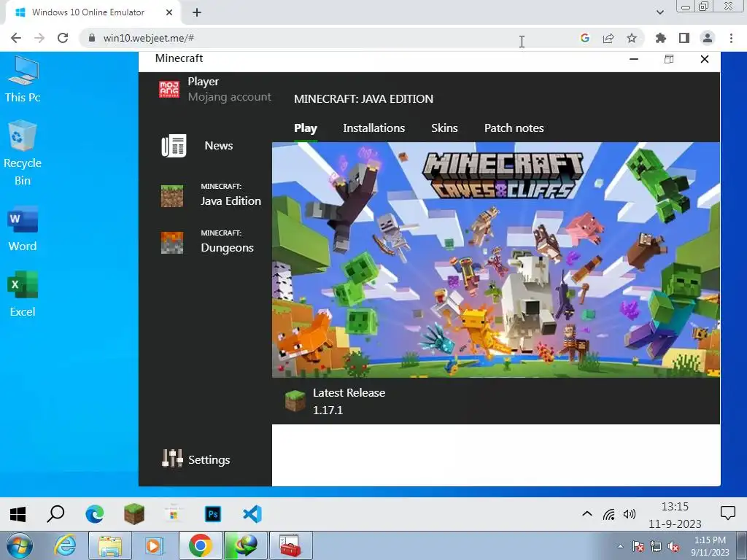The image size is (747, 560).
Task: Show hidden host tray icons arrow
Action: (620, 547)
